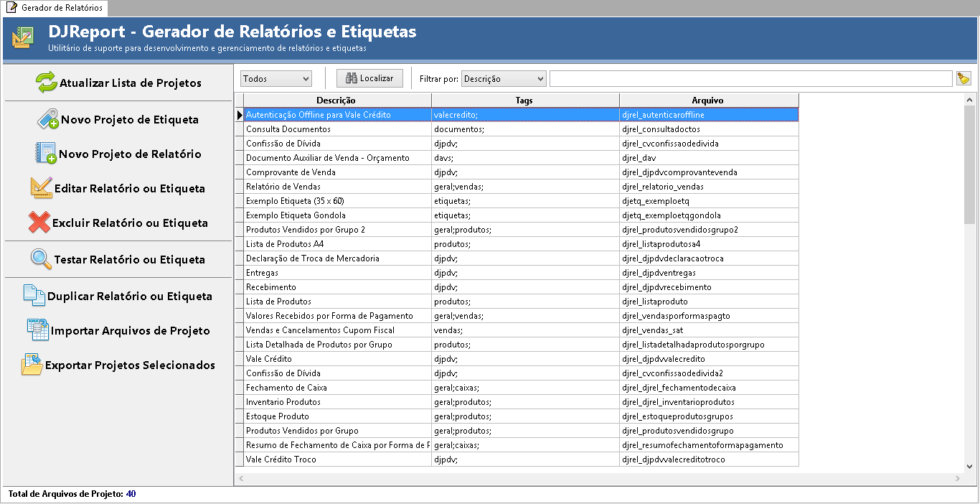This screenshot has width=980, height=504.
Task: Click the Exportar Projetos Selecionados folder icon
Action: [x=32, y=365]
